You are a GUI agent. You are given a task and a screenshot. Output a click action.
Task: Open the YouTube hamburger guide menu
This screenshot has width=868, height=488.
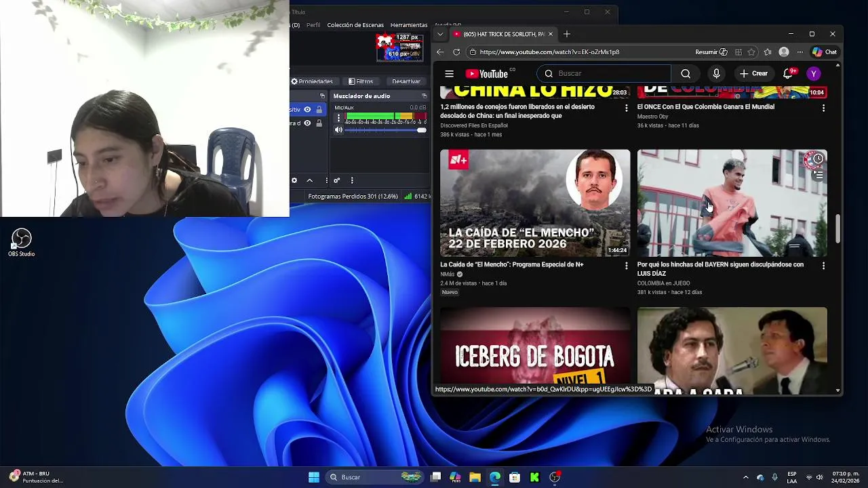(449, 73)
